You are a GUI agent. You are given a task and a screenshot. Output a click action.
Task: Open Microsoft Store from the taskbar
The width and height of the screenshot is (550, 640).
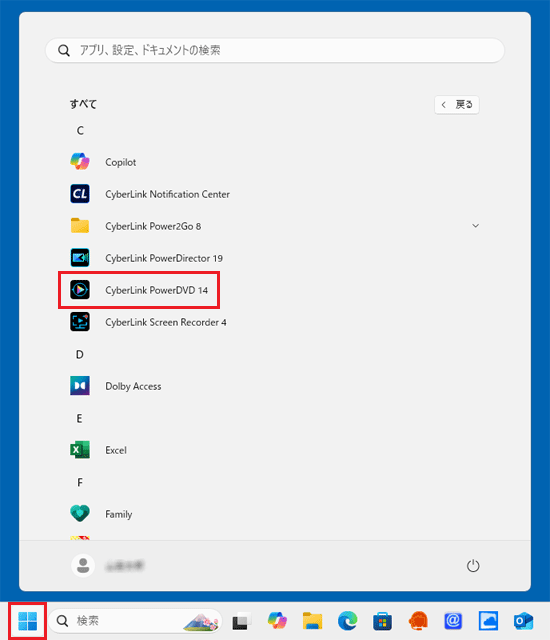383,621
